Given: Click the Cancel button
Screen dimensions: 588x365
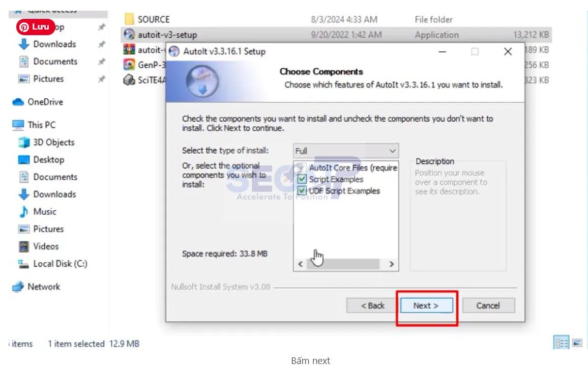Looking at the screenshot, I should [x=488, y=306].
